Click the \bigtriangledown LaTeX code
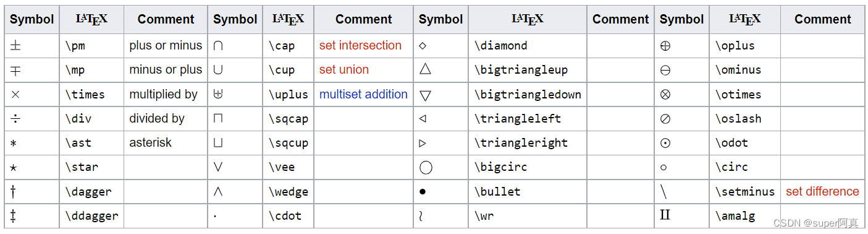 [528, 95]
